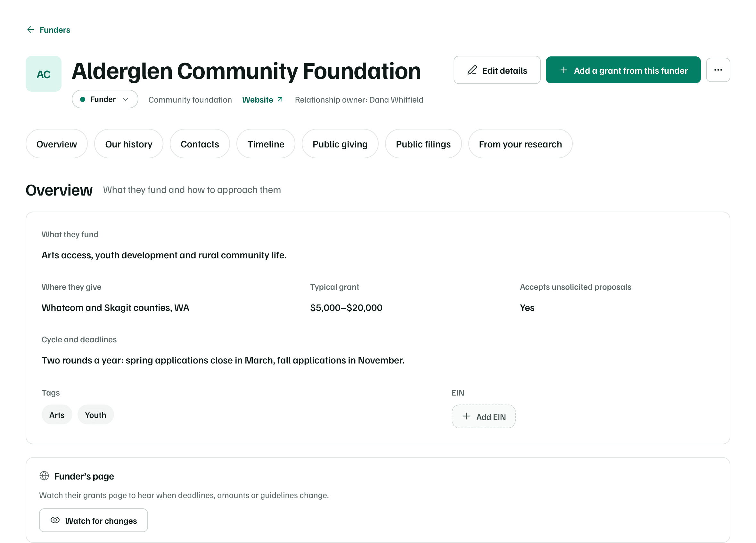756x543 pixels.
Task: Click "Relationship owner: Dana Whitfield" text
Action: click(359, 100)
